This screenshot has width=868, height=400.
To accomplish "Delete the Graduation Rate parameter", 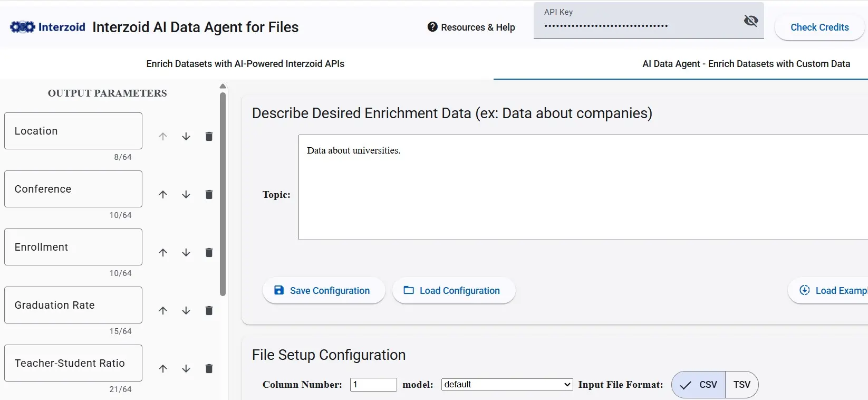I will coord(209,311).
